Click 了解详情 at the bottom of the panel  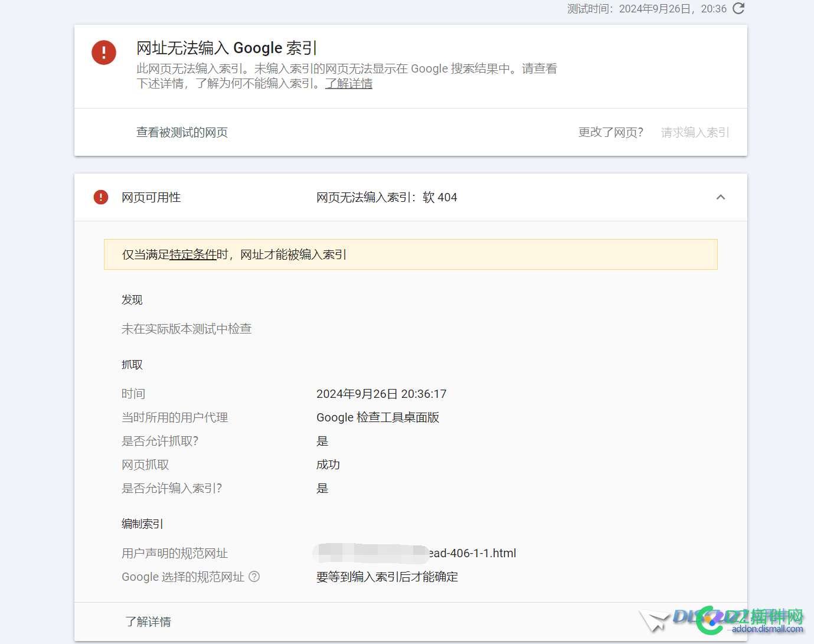148,622
